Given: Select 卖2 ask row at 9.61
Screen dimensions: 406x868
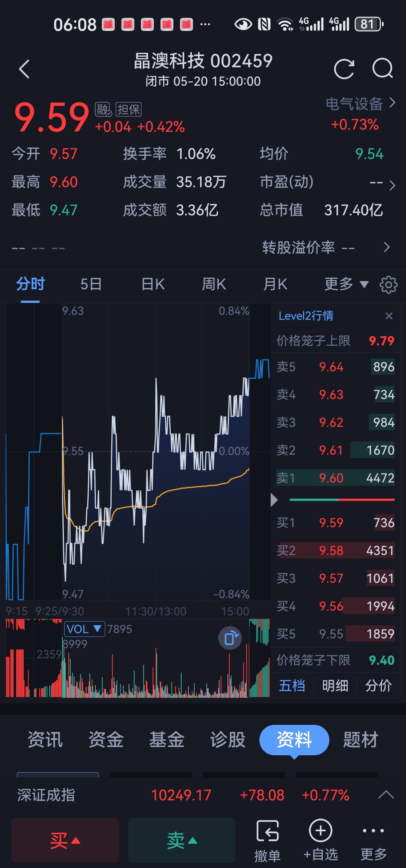Looking at the screenshot, I should tap(335, 450).
